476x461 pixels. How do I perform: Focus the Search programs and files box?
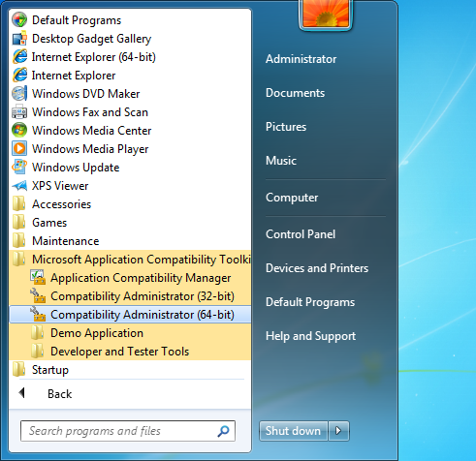(128, 431)
